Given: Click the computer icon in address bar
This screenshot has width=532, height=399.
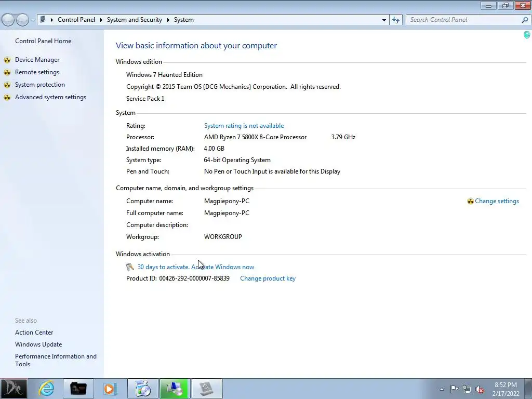Looking at the screenshot, I should pos(43,19).
